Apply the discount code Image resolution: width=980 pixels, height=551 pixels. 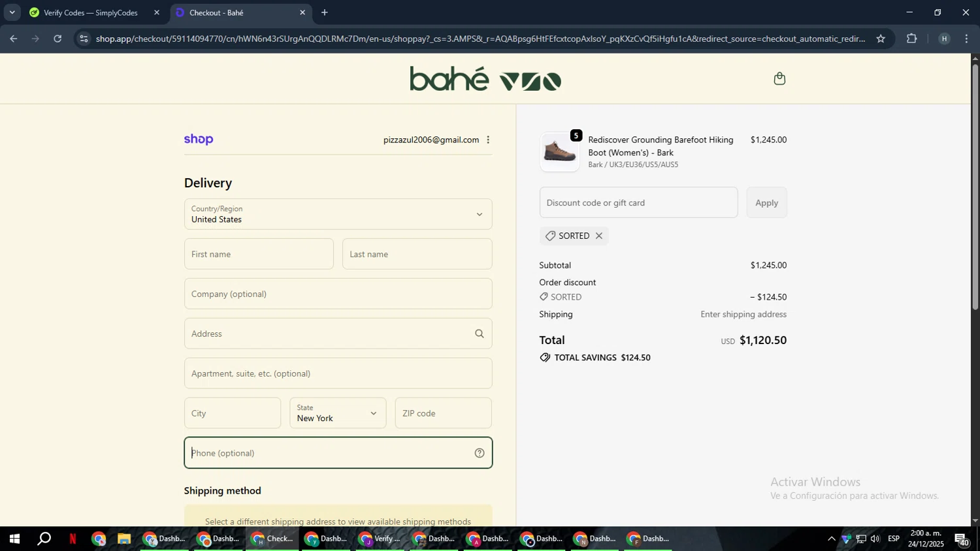[x=766, y=202]
